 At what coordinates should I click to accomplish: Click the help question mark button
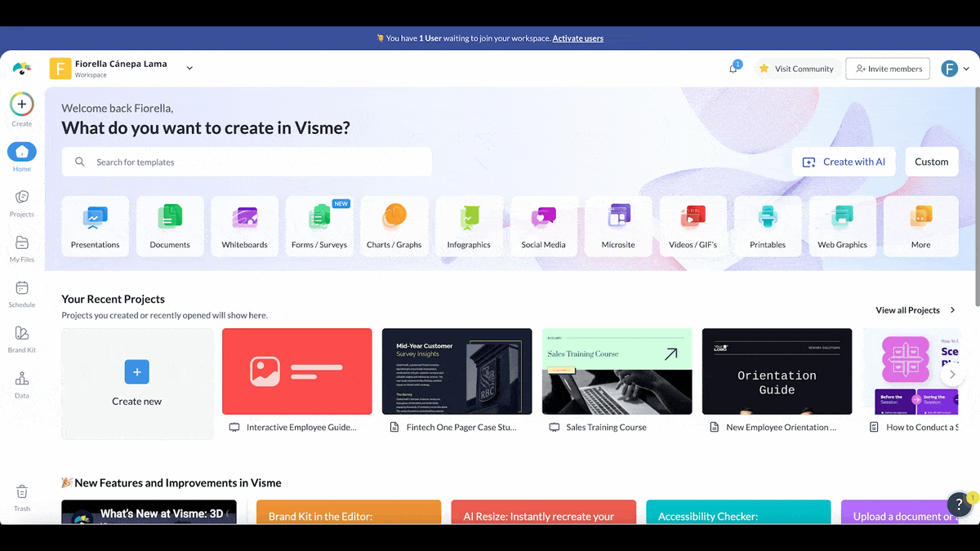tap(960, 504)
